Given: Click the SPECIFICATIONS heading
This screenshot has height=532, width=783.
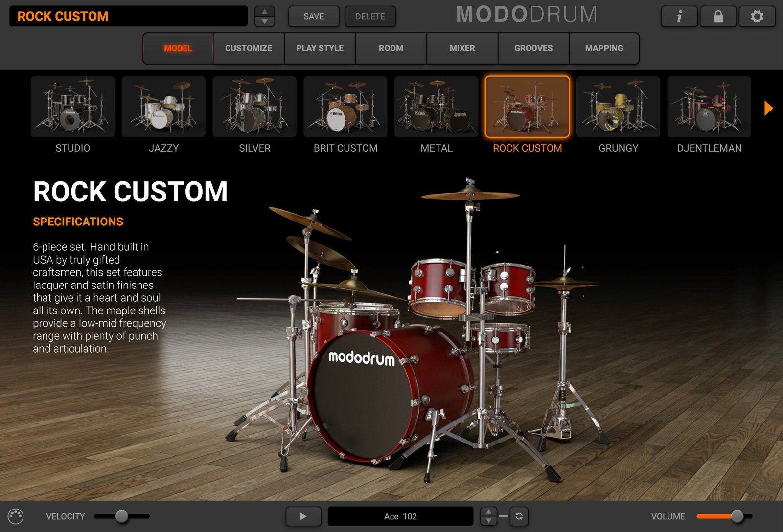Looking at the screenshot, I should pyautogui.click(x=78, y=222).
